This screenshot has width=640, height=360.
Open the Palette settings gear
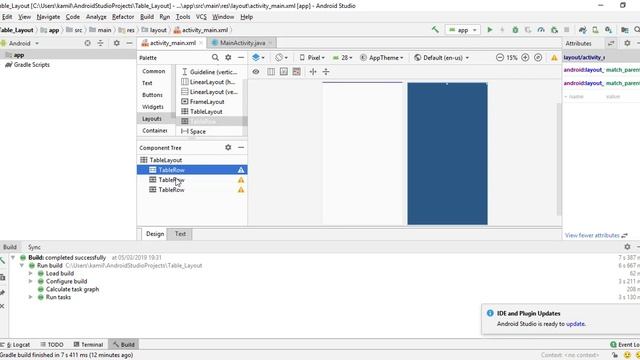228,58
